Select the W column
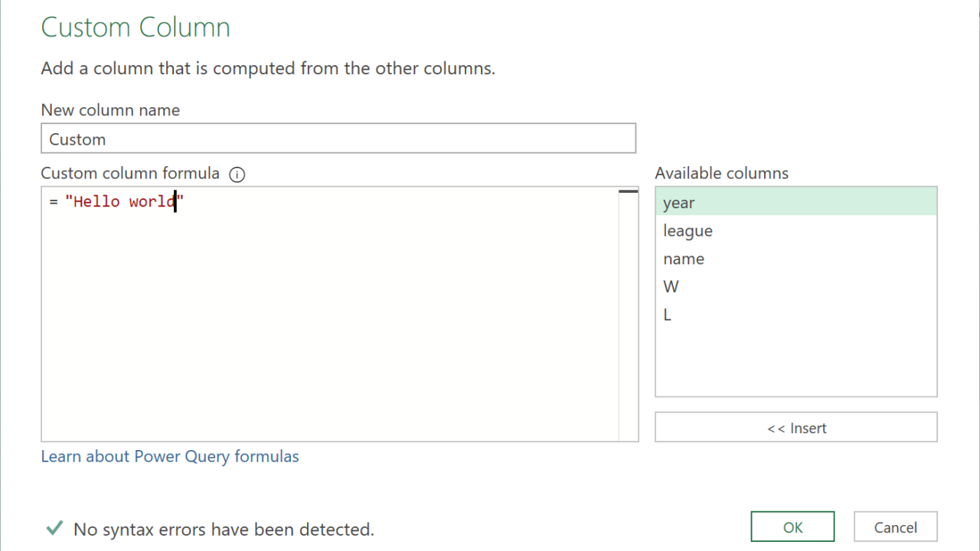The width and height of the screenshot is (980, 551). [x=795, y=287]
